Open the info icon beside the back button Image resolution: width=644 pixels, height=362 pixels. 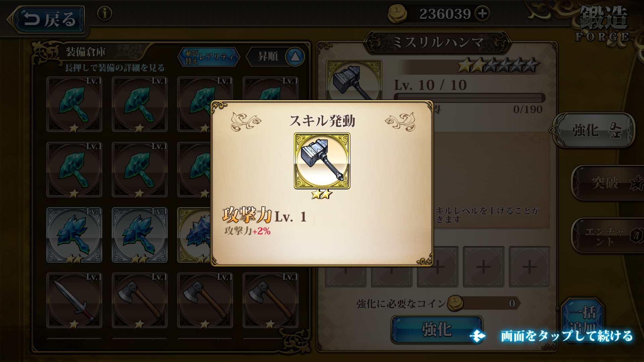coord(104,14)
